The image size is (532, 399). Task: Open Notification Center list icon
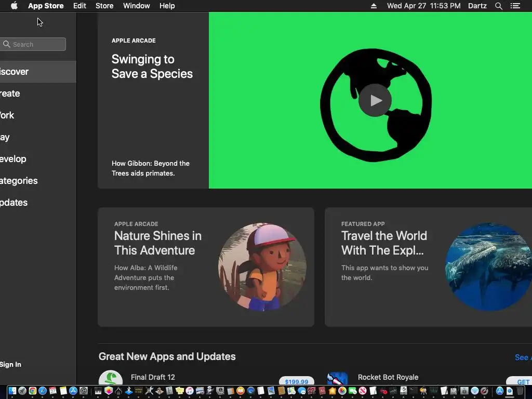pos(515,6)
